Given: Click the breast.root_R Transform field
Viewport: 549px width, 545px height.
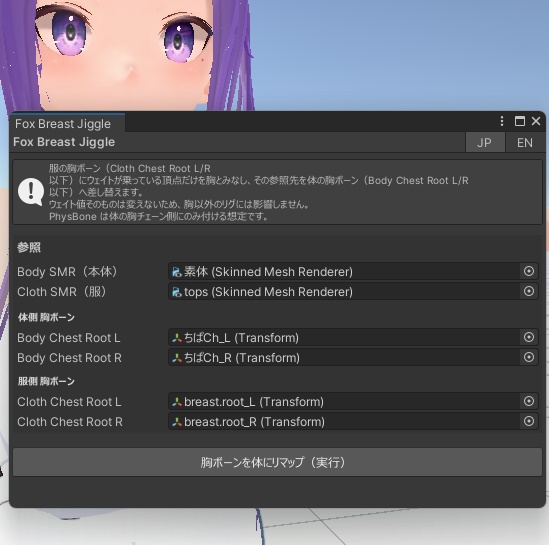Looking at the screenshot, I should (x=353, y=422).
